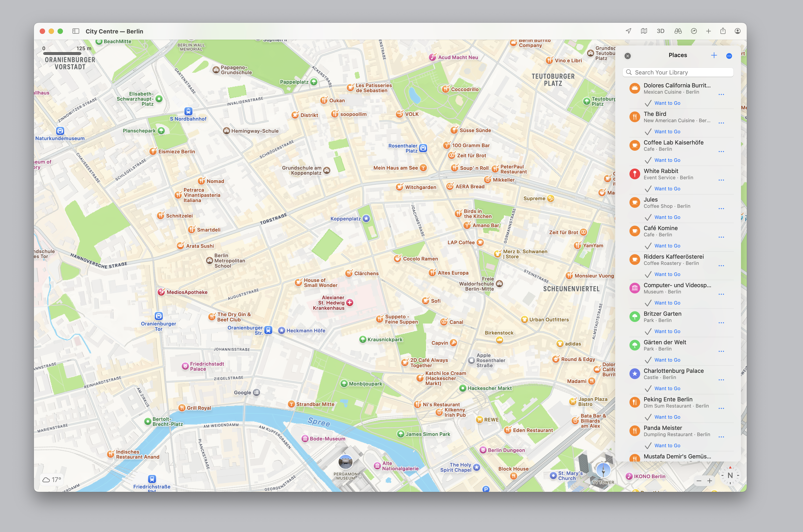Open more options for The Bird
Image resolution: width=803 pixels, height=532 pixels.
721,123
